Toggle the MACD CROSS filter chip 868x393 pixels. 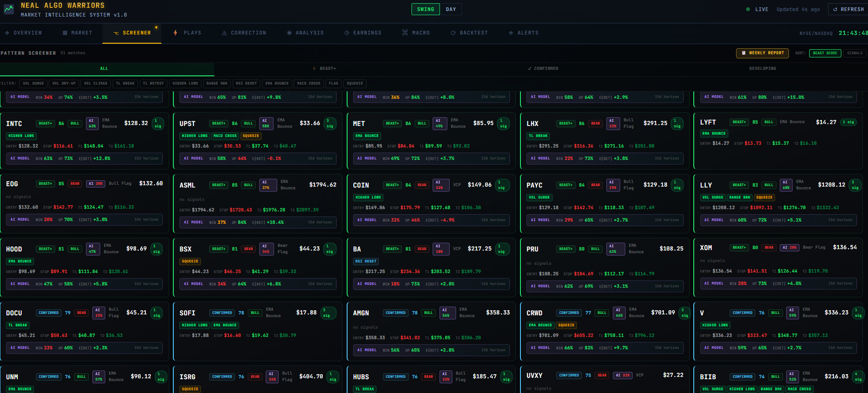click(x=308, y=84)
